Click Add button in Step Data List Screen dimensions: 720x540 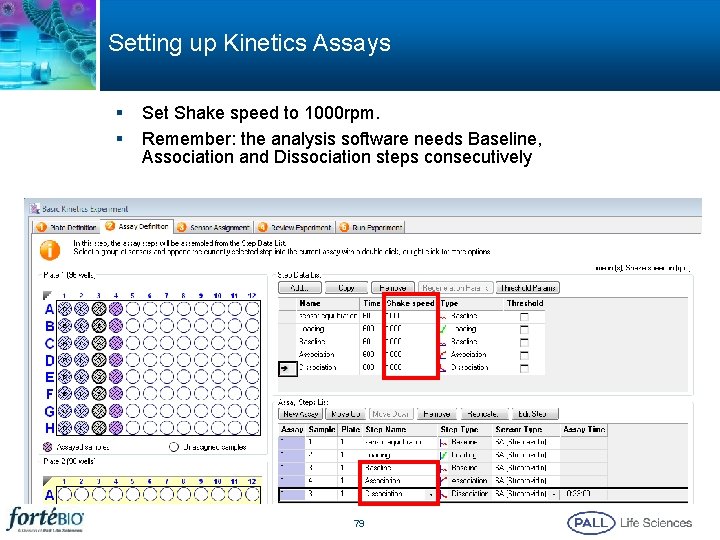300,288
